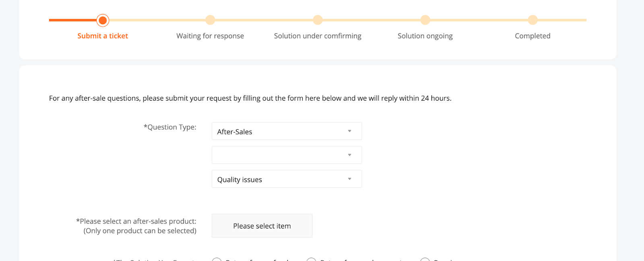644x261 pixels.
Task: Choose the leftmost solution radio button
Action: coord(217,260)
